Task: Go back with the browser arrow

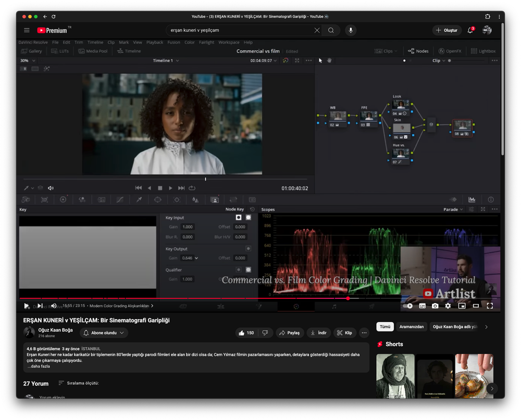Action: click(x=45, y=16)
